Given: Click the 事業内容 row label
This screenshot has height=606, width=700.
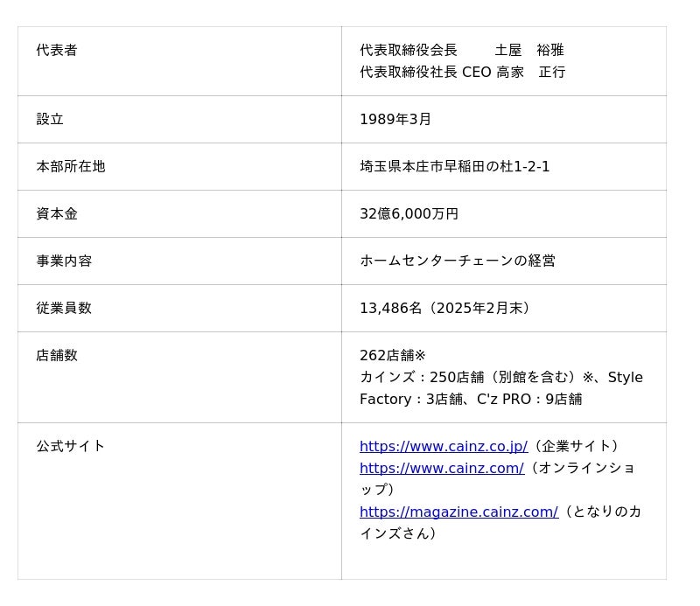Looking at the screenshot, I should coord(64,261).
